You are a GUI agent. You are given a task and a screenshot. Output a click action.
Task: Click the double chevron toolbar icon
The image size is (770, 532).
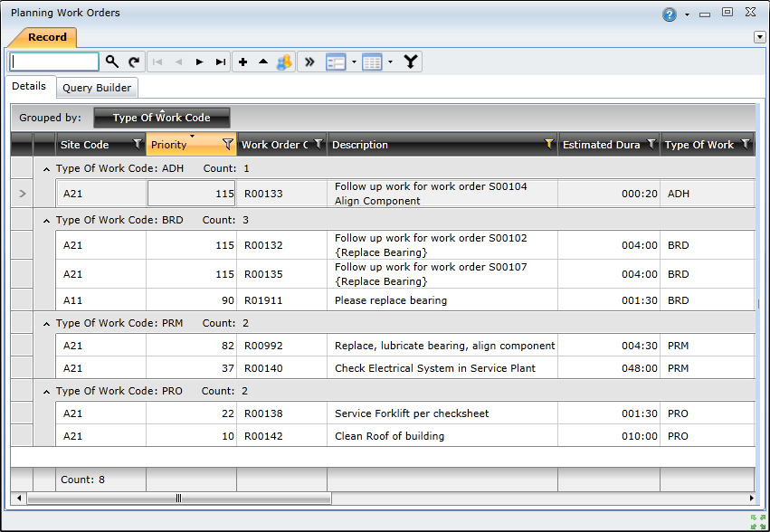pos(309,62)
